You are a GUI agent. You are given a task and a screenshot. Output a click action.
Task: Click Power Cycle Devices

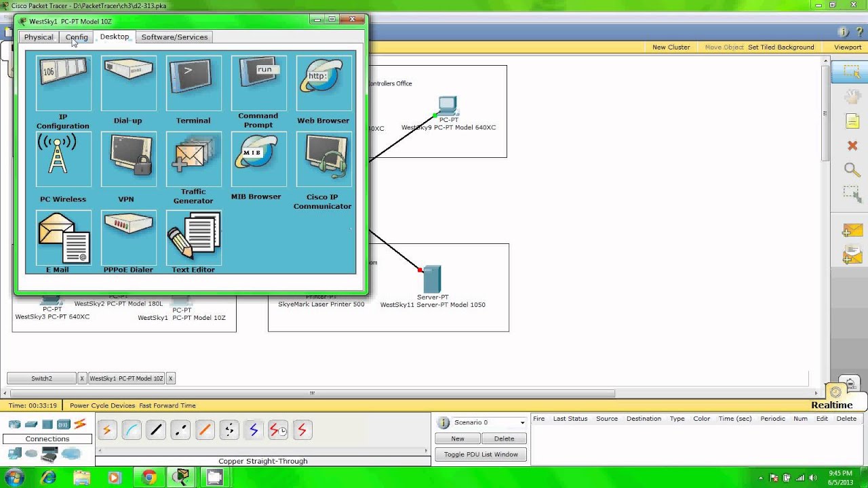(x=102, y=405)
